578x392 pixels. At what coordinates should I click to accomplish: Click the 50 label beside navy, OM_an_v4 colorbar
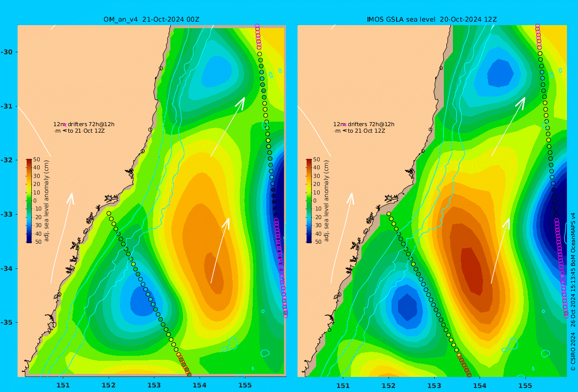[38, 242]
